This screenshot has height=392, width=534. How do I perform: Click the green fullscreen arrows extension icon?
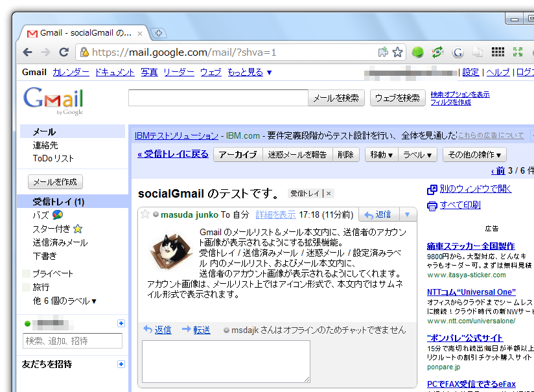click(x=518, y=52)
